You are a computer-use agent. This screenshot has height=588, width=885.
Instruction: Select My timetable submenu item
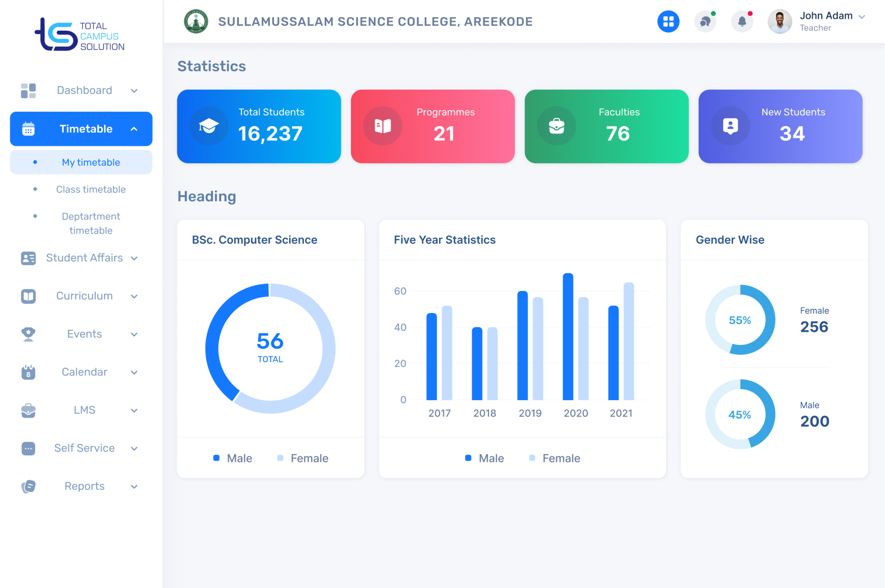[x=91, y=162]
